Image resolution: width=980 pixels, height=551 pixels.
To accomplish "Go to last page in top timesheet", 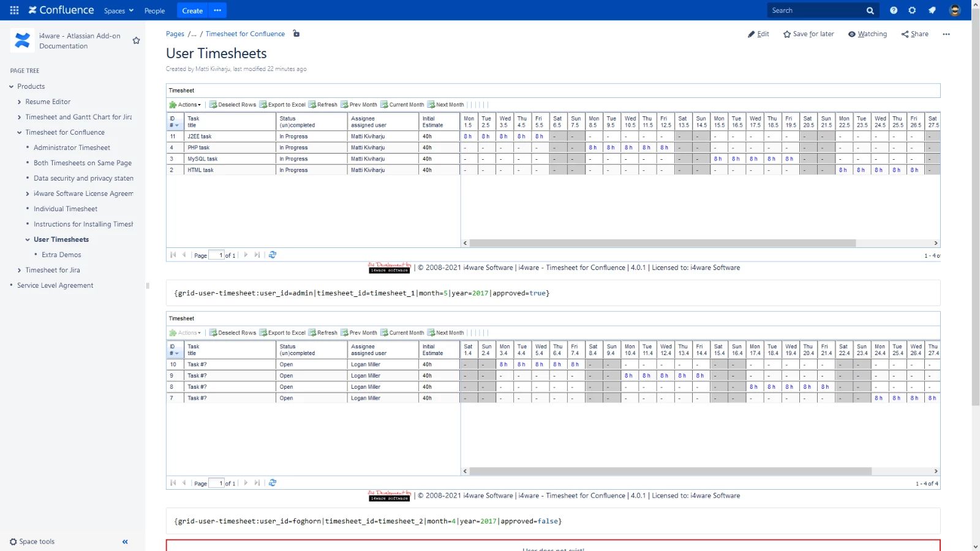I will pos(257,255).
